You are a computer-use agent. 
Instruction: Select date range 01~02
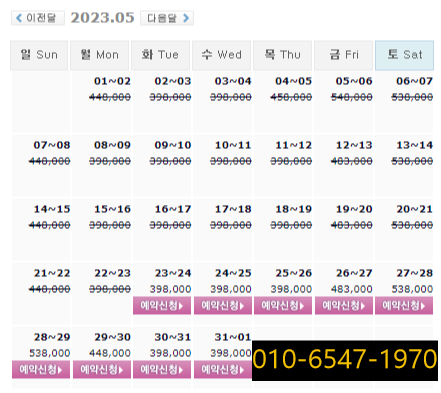tap(112, 81)
